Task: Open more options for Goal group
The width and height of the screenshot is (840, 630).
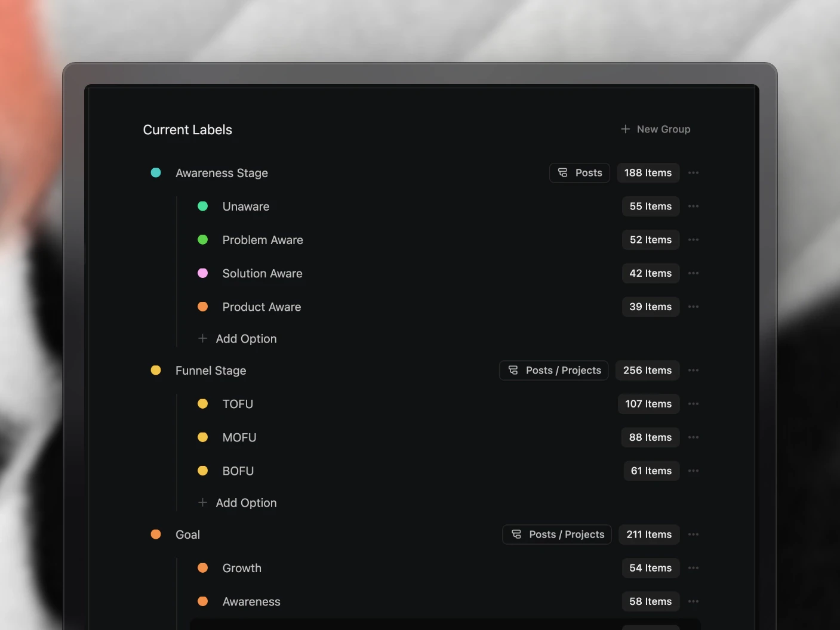Action: [x=693, y=535]
